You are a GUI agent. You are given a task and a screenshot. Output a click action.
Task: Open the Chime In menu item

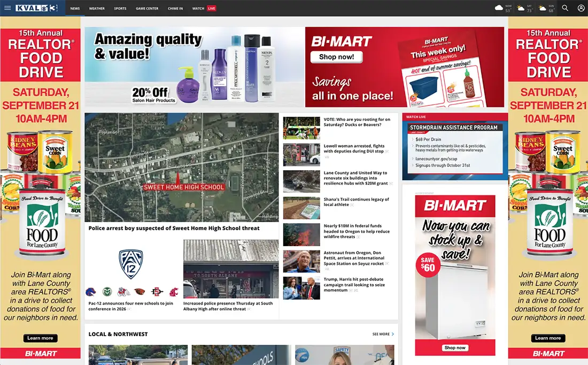click(x=175, y=8)
